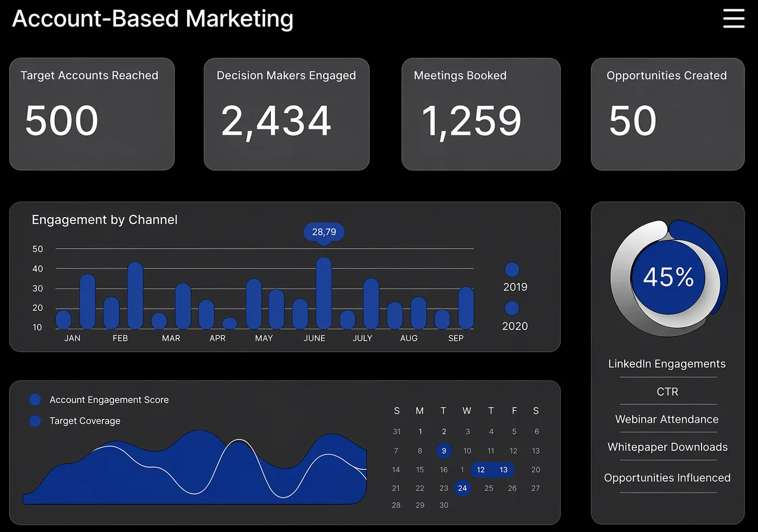Click the 2020 legend label
The height and width of the screenshot is (532, 758).
515,326
